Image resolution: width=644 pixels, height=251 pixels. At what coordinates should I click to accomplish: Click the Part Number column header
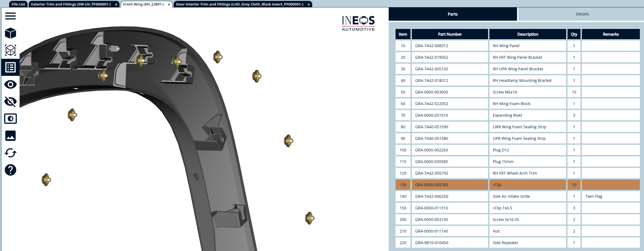tap(450, 34)
